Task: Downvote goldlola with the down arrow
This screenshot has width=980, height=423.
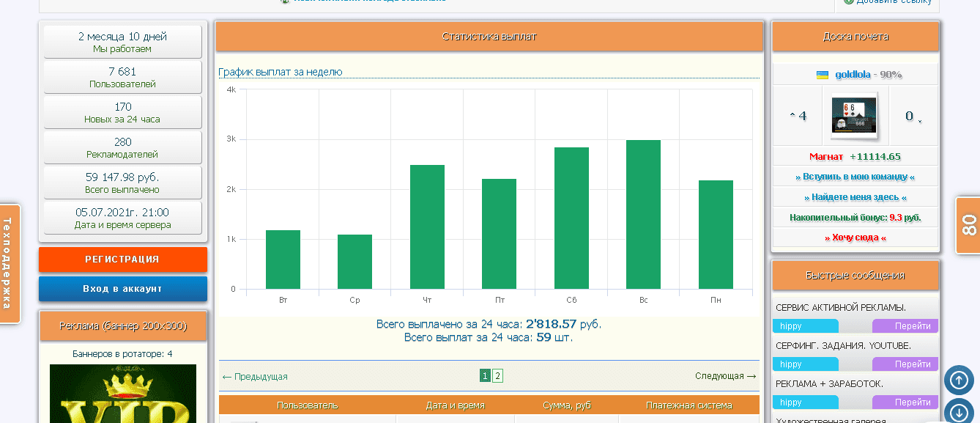Action: coord(919,119)
